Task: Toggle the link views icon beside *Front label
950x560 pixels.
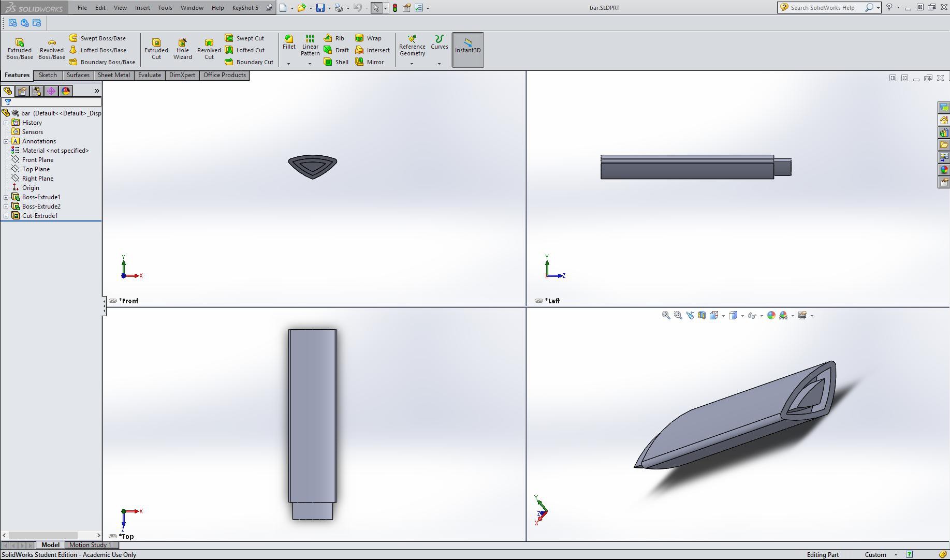Action: pyautogui.click(x=112, y=301)
